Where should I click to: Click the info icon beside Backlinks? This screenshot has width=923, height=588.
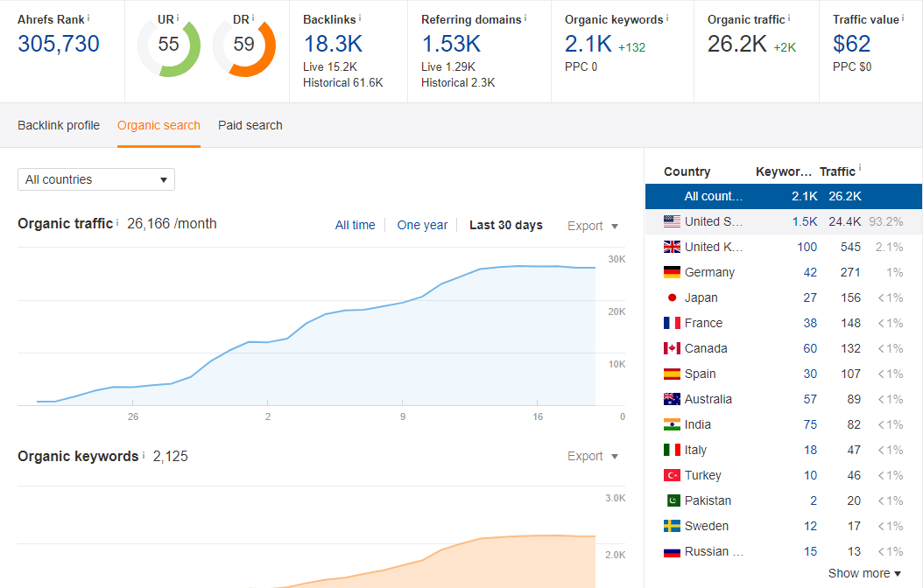point(360,17)
